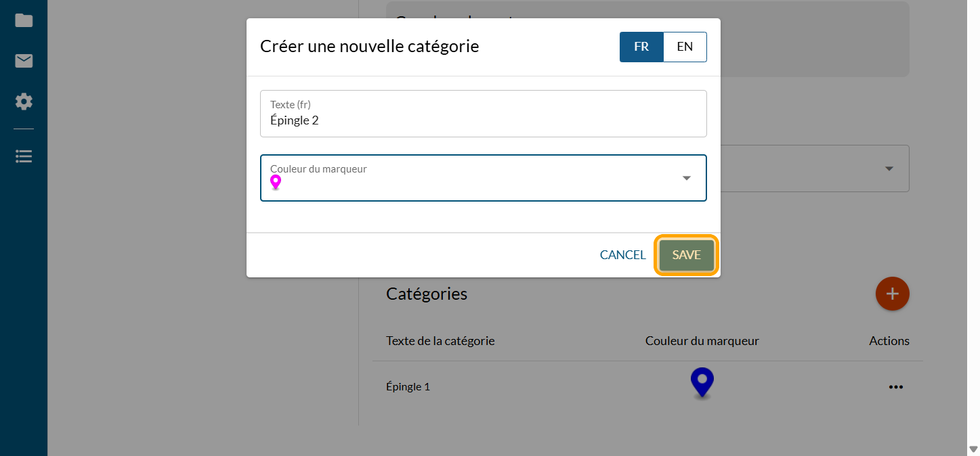The height and width of the screenshot is (456, 980).
Task: Click the Actions column header
Action: click(889, 341)
